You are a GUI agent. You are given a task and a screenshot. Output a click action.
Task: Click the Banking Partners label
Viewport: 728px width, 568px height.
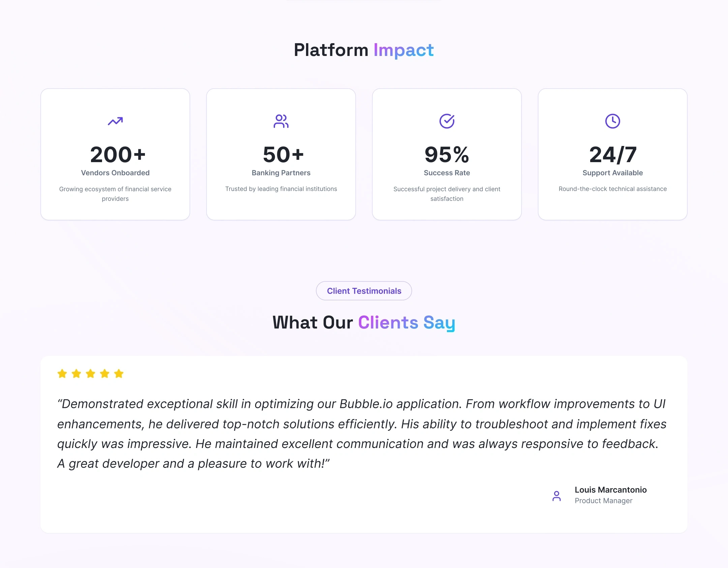pyautogui.click(x=281, y=173)
